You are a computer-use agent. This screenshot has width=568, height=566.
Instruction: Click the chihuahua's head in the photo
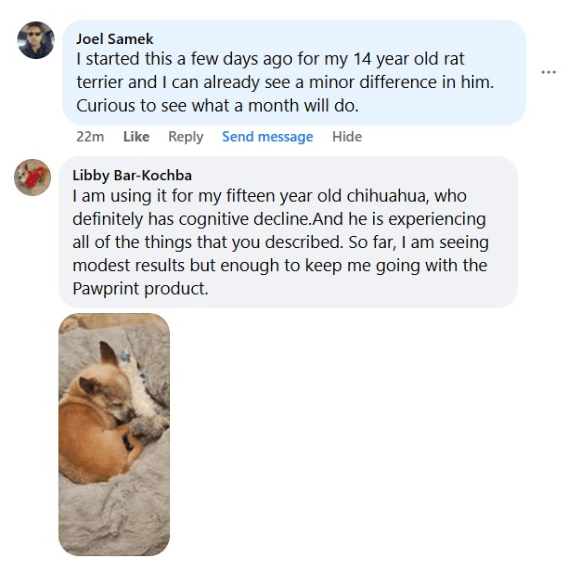click(x=105, y=390)
